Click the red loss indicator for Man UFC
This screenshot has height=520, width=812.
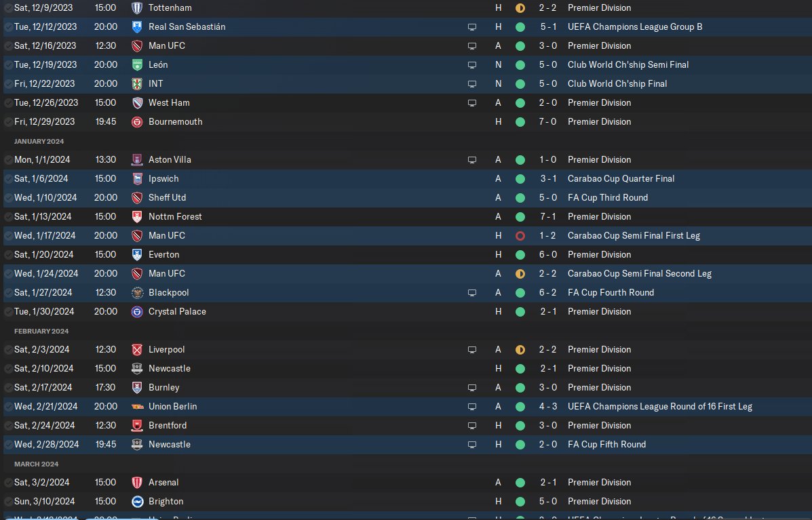click(x=520, y=236)
